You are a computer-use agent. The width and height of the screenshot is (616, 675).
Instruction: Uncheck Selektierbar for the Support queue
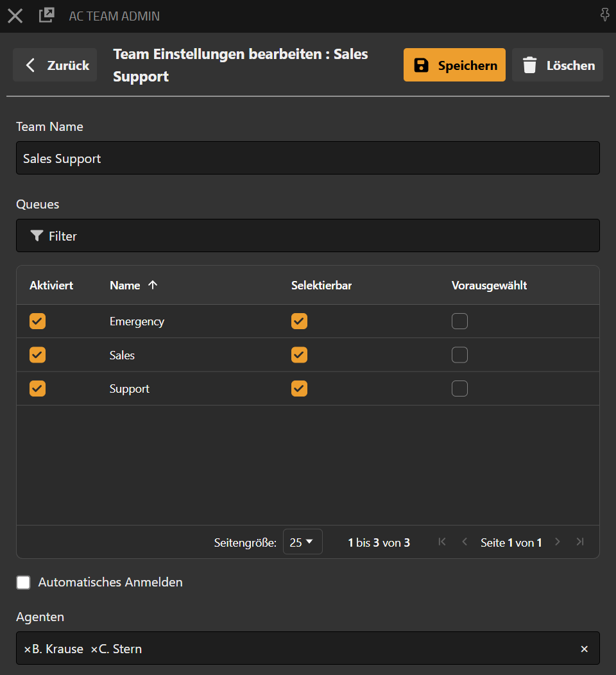tap(299, 389)
